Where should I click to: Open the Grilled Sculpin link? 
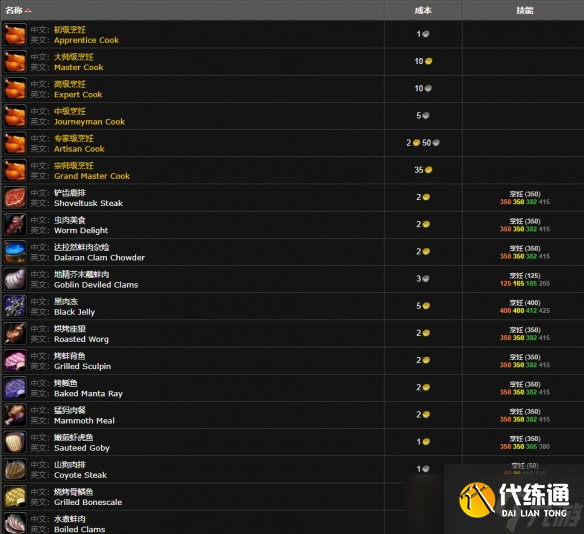[x=82, y=366]
